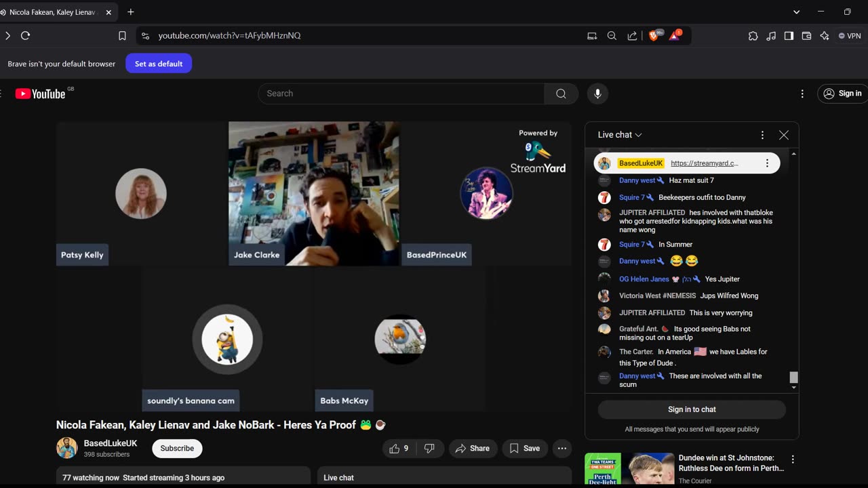Viewport: 868px width, 488px height.
Task: Share the video
Action: tap(473, 448)
